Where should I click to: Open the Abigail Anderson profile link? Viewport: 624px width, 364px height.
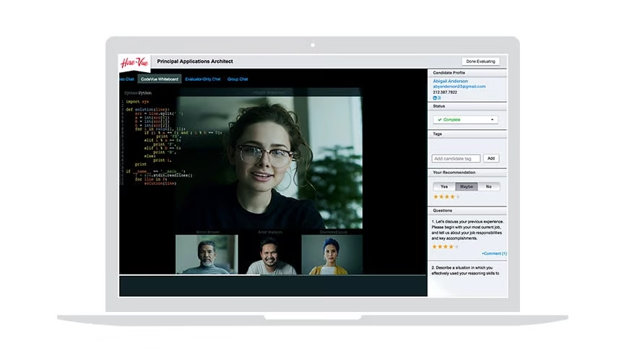451,81
